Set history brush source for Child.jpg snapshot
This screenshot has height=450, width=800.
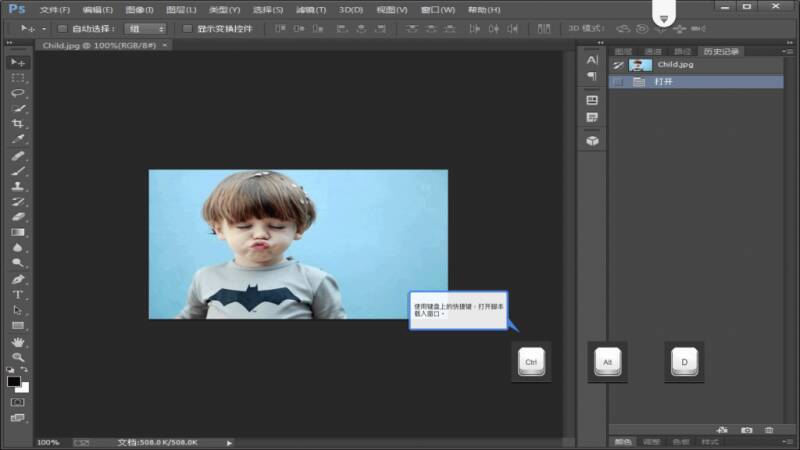(x=618, y=65)
